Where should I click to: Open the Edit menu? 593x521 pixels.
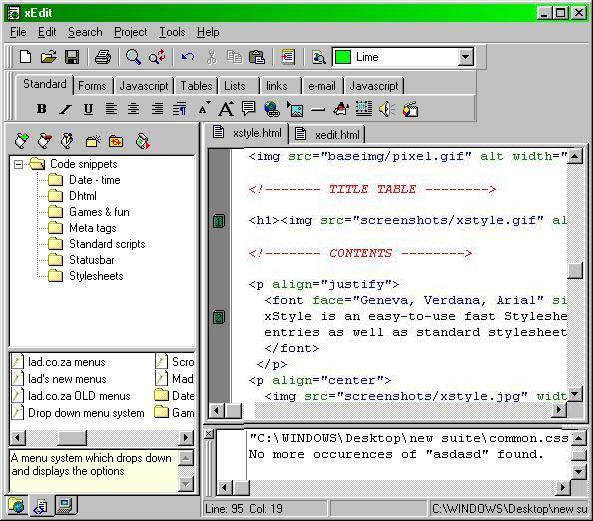(x=47, y=32)
